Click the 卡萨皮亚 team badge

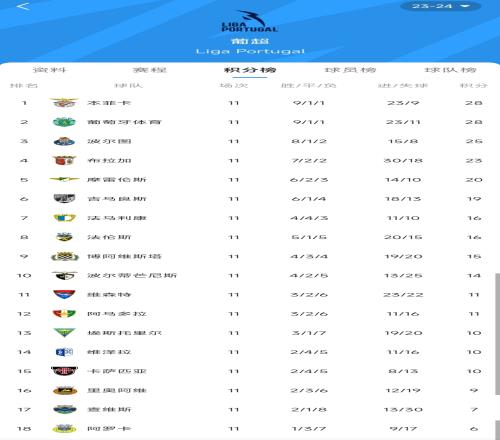(x=64, y=371)
